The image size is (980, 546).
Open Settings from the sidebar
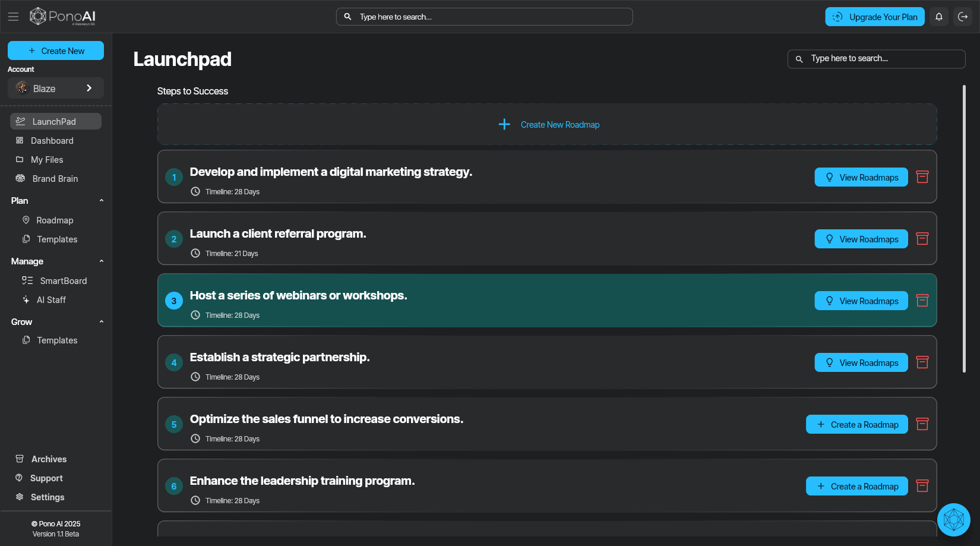pos(48,497)
